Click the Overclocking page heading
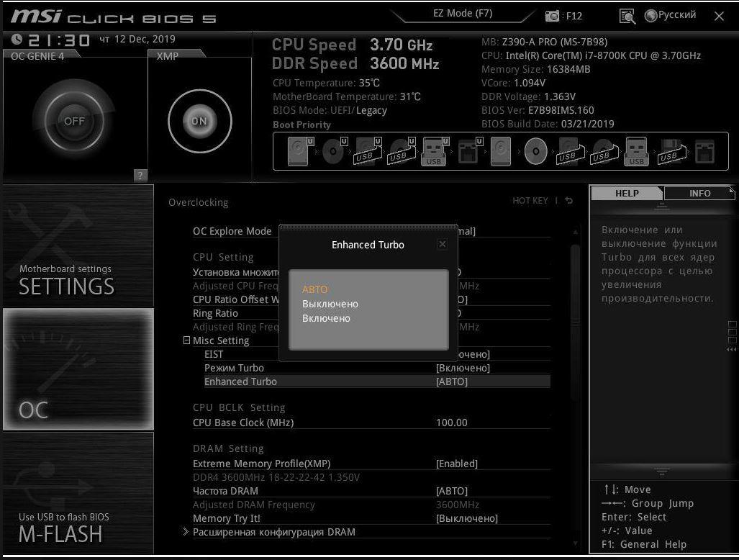Screen dimensions: 739x560 198,202
